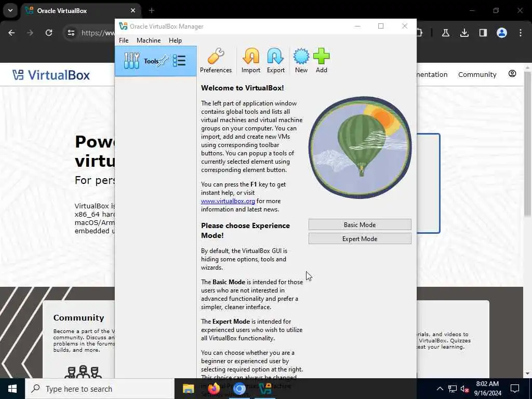Click the network tray icon
This screenshot has width=532, height=399.
453,389
